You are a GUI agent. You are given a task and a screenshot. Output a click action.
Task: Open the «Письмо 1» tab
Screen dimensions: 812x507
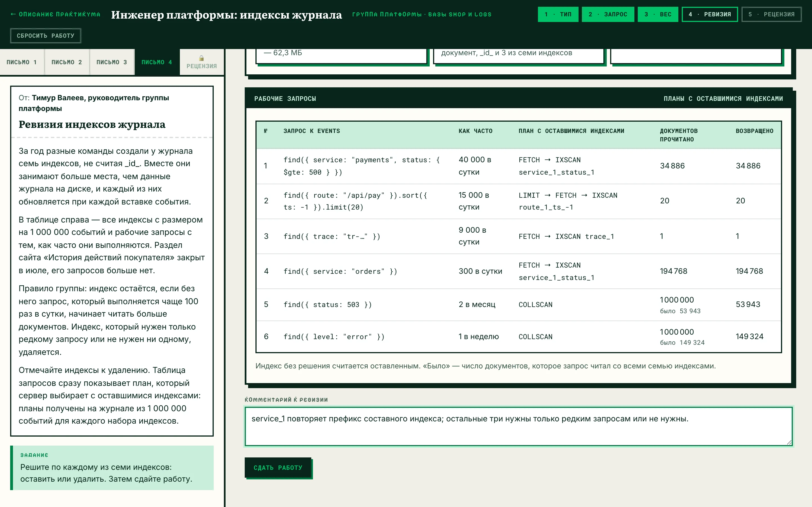point(22,62)
